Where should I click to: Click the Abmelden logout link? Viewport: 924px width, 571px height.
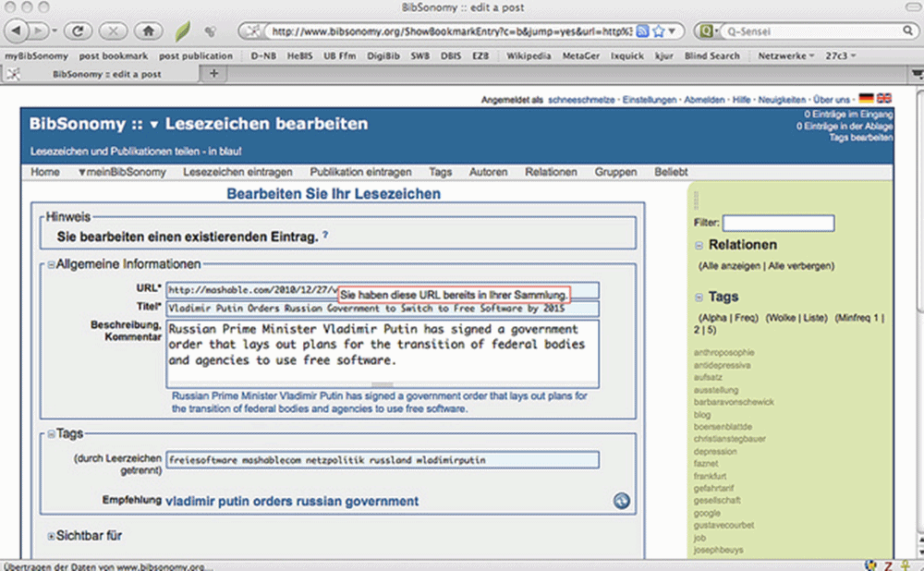pos(704,100)
